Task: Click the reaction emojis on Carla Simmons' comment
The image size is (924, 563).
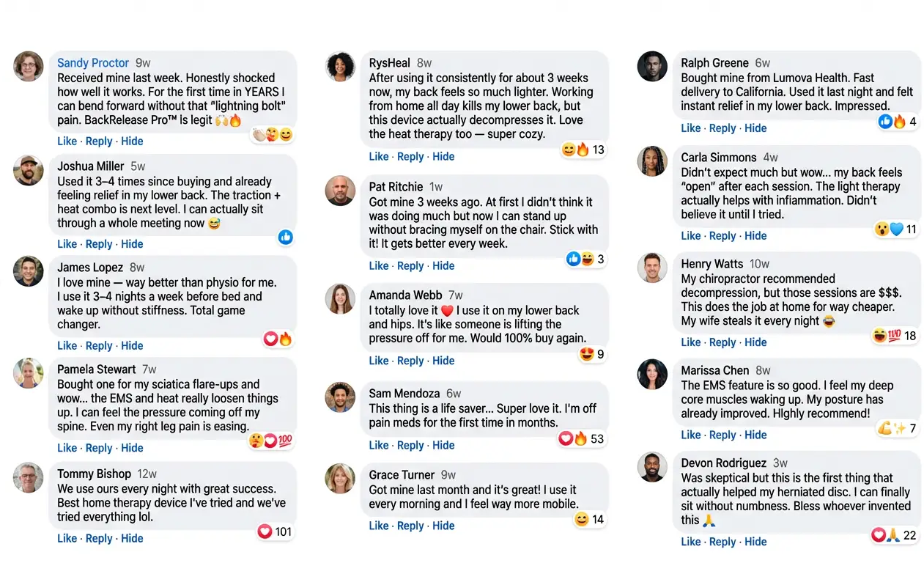Action: coord(896,229)
